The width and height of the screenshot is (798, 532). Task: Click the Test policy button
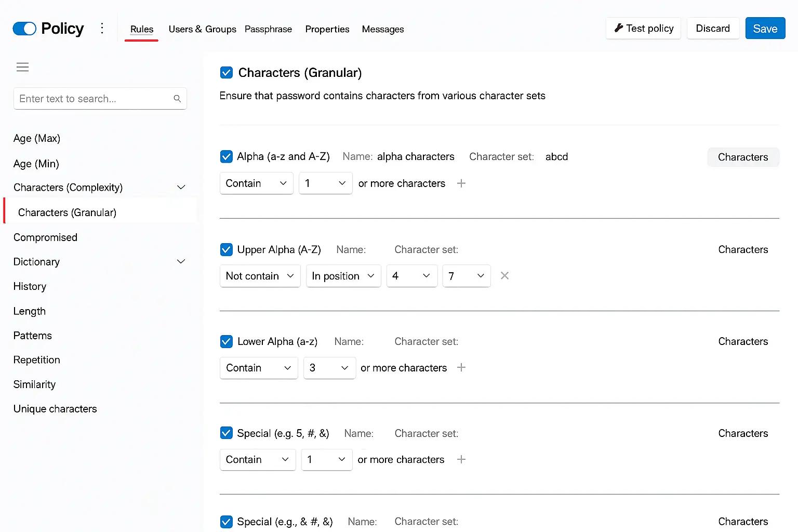(643, 28)
